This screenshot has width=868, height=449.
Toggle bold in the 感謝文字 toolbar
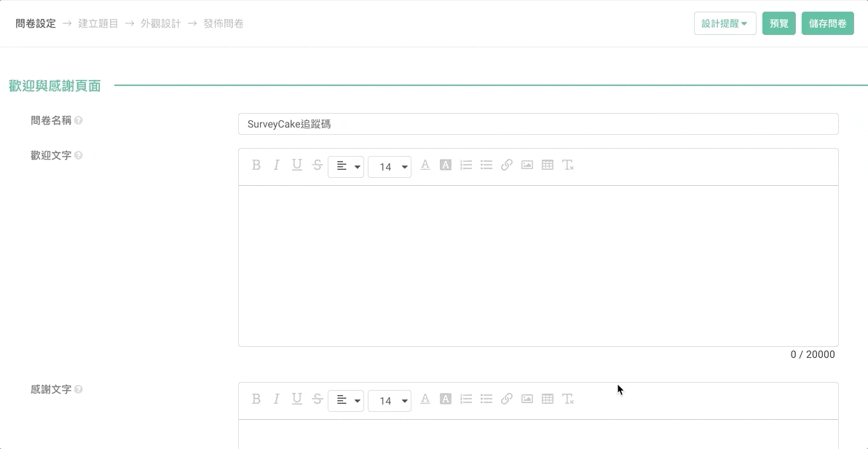pyautogui.click(x=256, y=399)
